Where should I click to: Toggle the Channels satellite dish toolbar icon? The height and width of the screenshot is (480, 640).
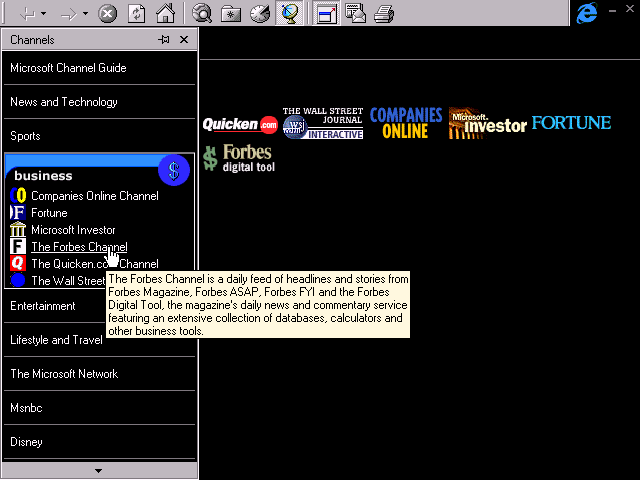(x=289, y=14)
